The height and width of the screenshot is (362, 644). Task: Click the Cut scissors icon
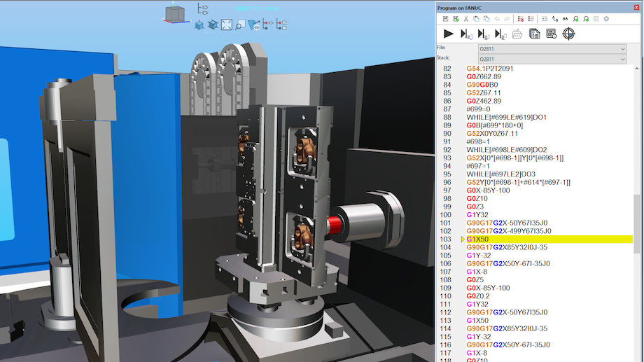pos(465,19)
